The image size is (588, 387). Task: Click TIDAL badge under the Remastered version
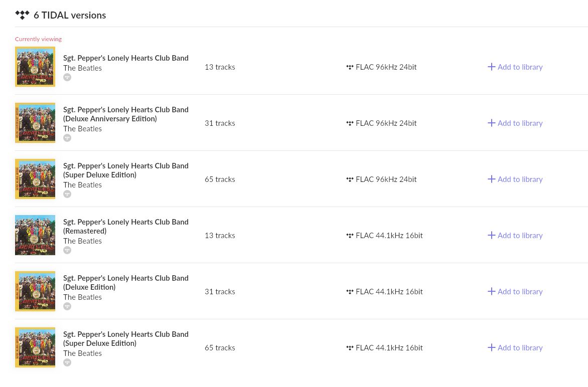[x=67, y=250]
